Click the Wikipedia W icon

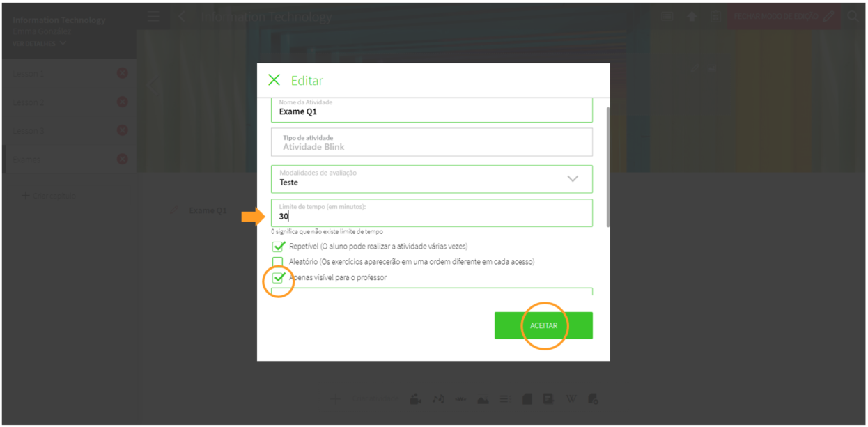(571, 399)
